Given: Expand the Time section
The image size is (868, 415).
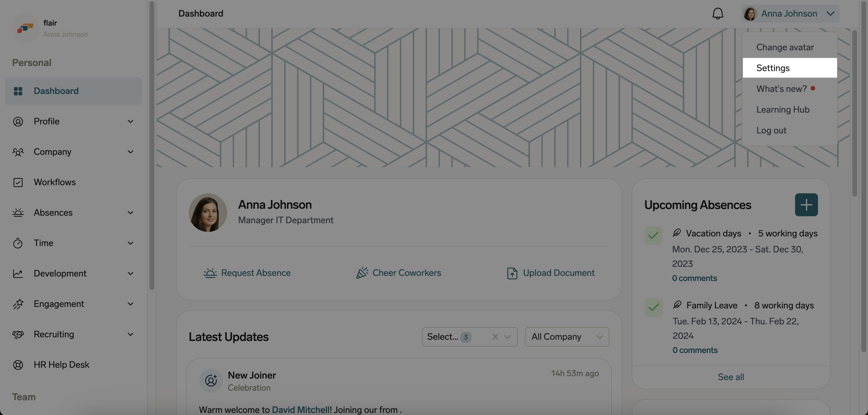Looking at the screenshot, I should click(131, 243).
